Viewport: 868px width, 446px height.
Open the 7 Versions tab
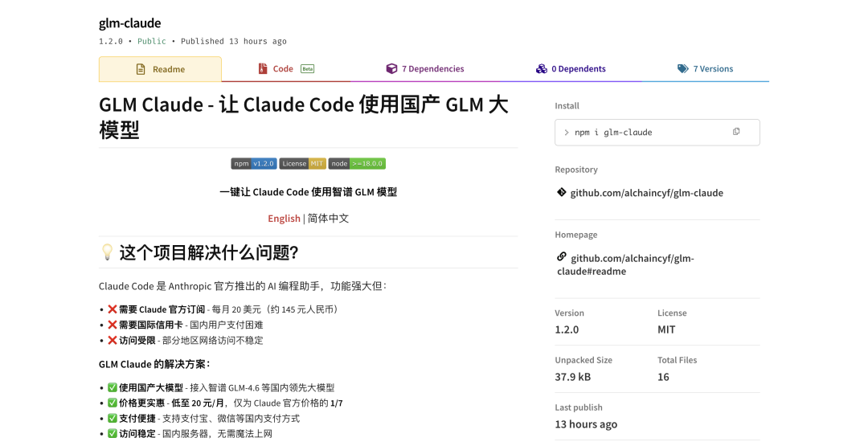click(706, 69)
